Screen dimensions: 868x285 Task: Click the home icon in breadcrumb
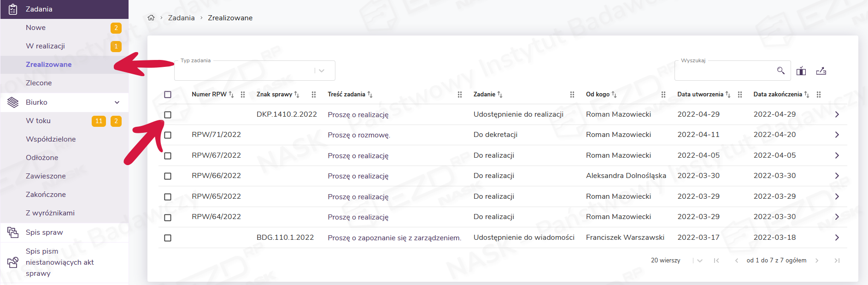(151, 18)
